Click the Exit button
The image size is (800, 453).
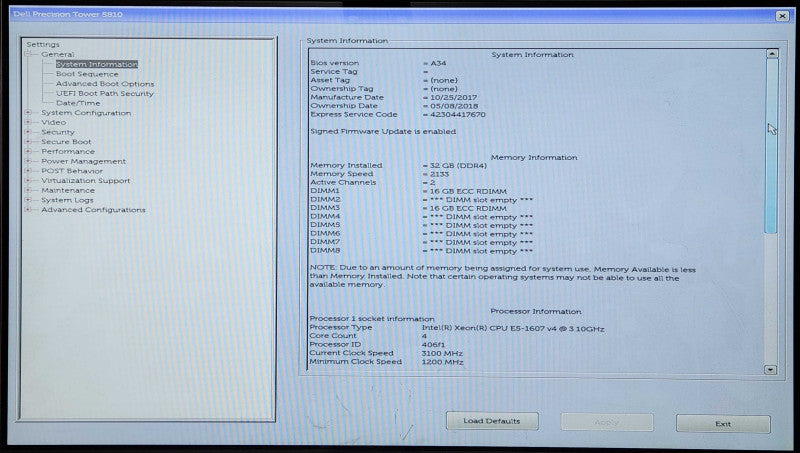(x=723, y=424)
